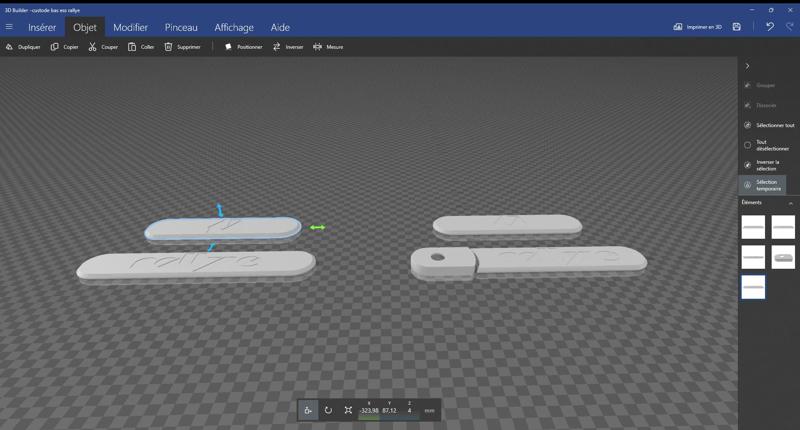Click the Mesure tool

pyautogui.click(x=328, y=47)
